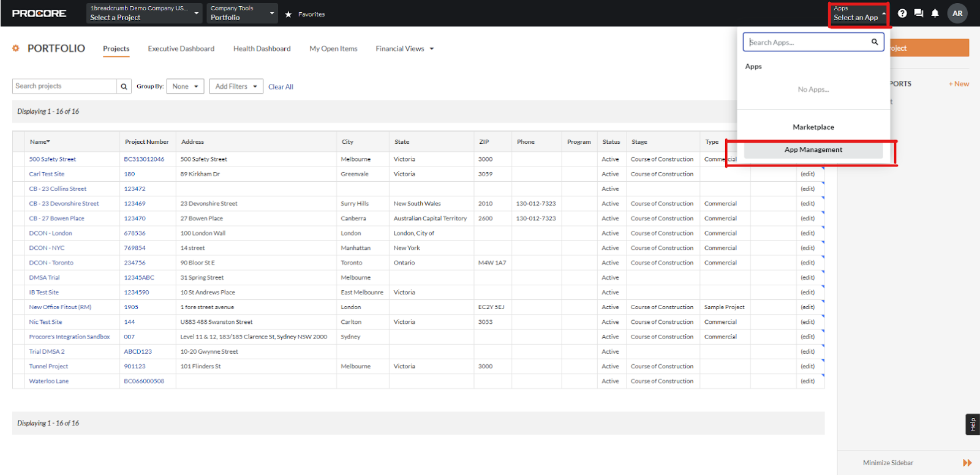Open the DCON - Toronto project link
This screenshot has height=475, width=980.
coord(51,263)
